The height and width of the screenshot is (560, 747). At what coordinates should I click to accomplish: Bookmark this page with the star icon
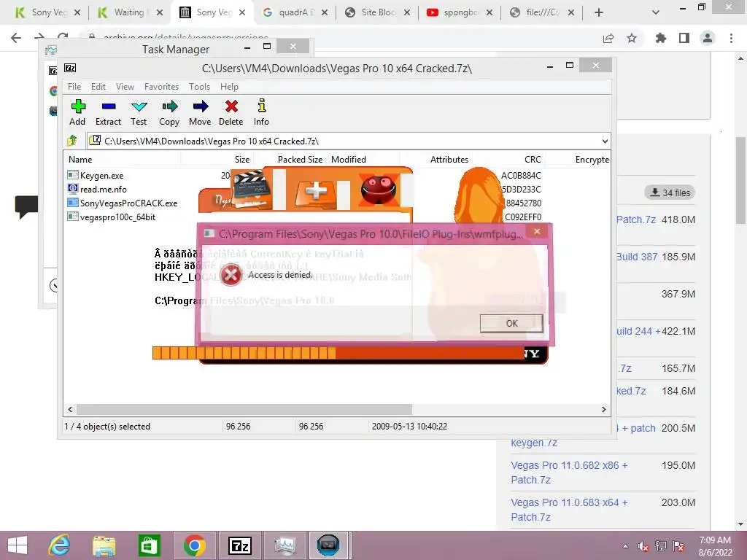click(x=632, y=38)
